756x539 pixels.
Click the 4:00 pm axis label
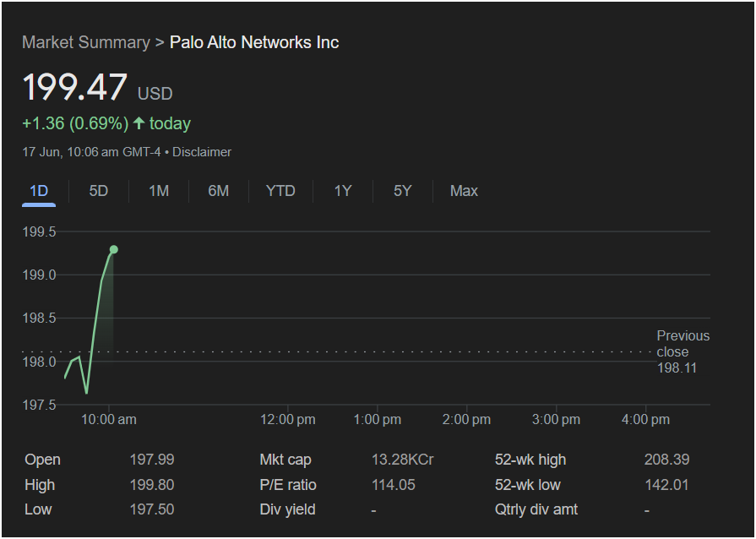645,419
